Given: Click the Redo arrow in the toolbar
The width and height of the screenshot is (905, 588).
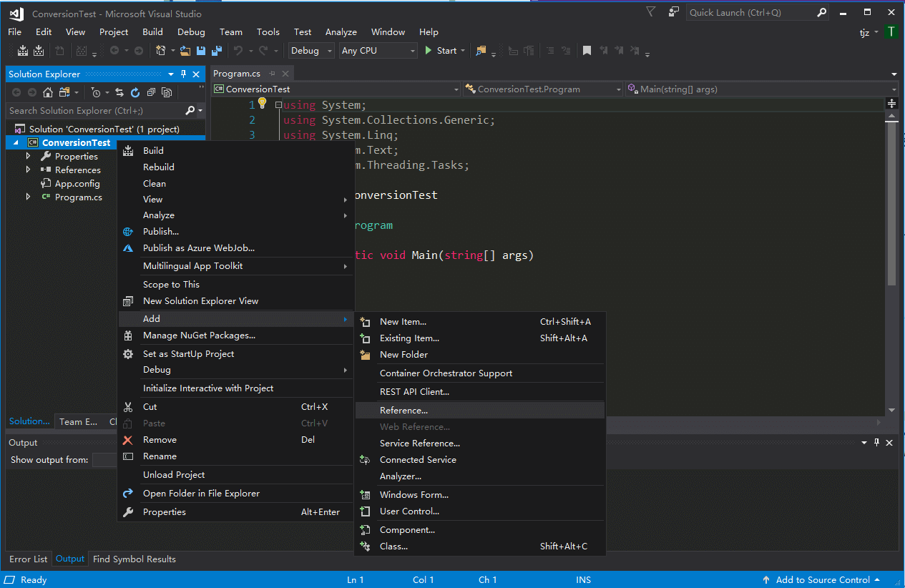Looking at the screenshot, I should click(x=263, y=51).
